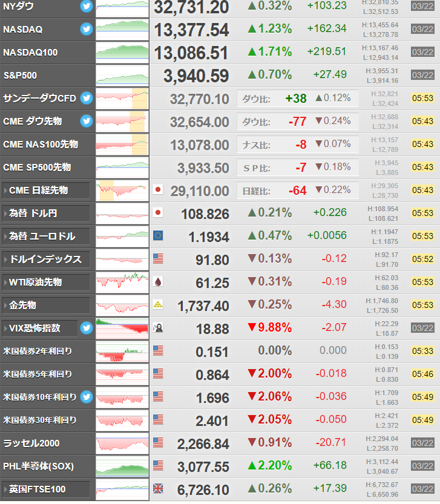Open the NYダウ index label
The width and height of the screenshot is (440, 504).
click(18, 7)
